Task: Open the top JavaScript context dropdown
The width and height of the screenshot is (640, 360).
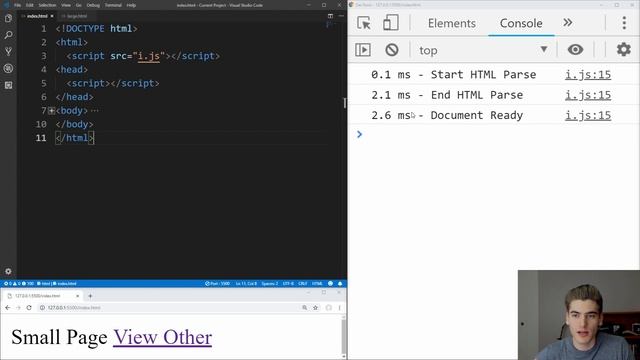Action: [483, 50]
